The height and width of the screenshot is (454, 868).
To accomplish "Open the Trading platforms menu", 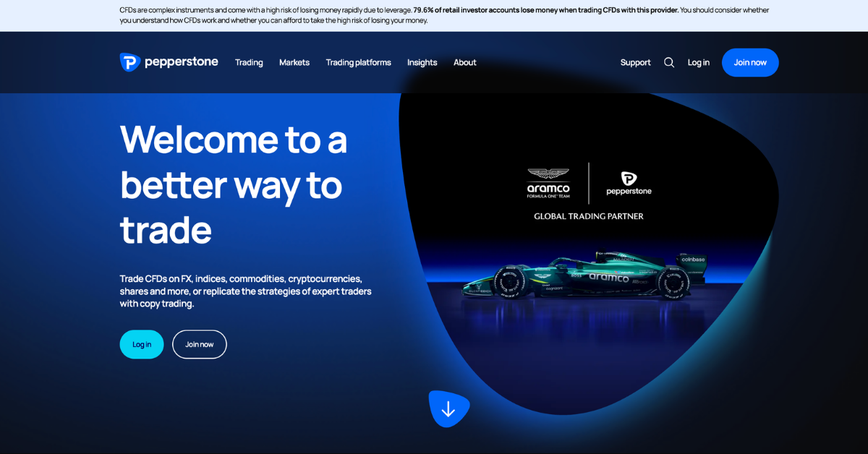I will point(358,62).
